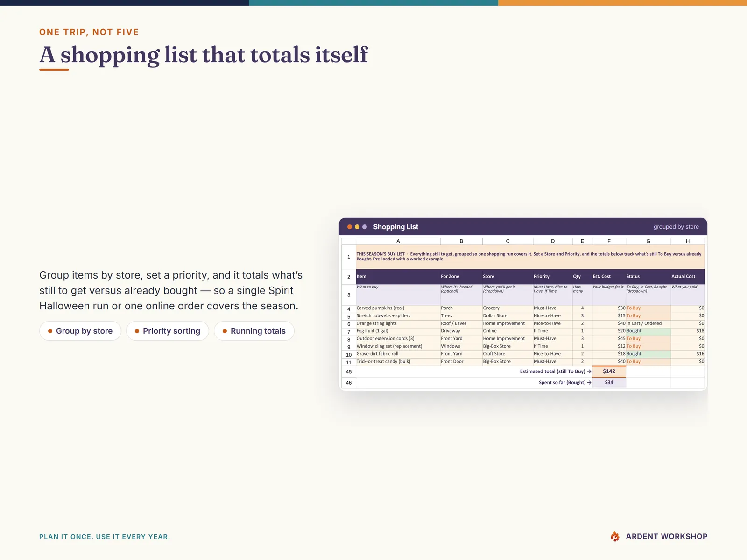Click the '$18' actual cost for Fog fluid
This screenshot has width=747, height=560.
coord(688,331)
